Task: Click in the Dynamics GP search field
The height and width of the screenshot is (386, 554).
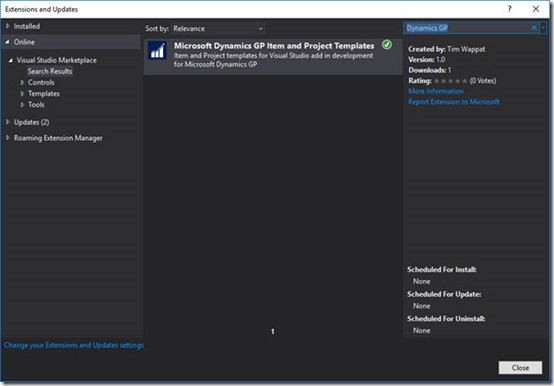Action: pos(466,28)
